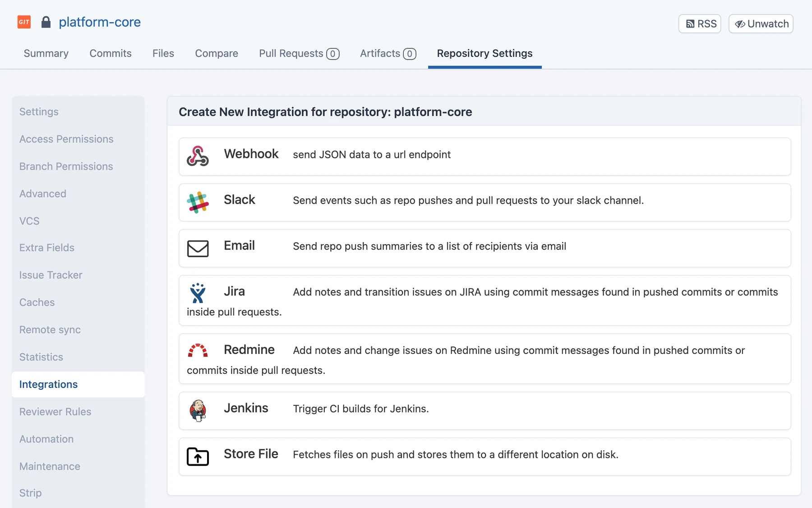Open the Compare tab
The height and width of the screenshot is (508, 812).
pyautogui.click(x=217, y=53)
